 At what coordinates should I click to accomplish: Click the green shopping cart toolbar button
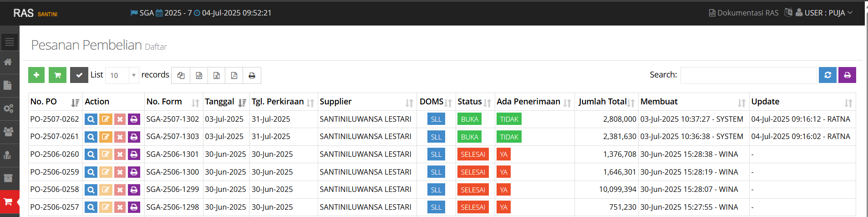57,75
